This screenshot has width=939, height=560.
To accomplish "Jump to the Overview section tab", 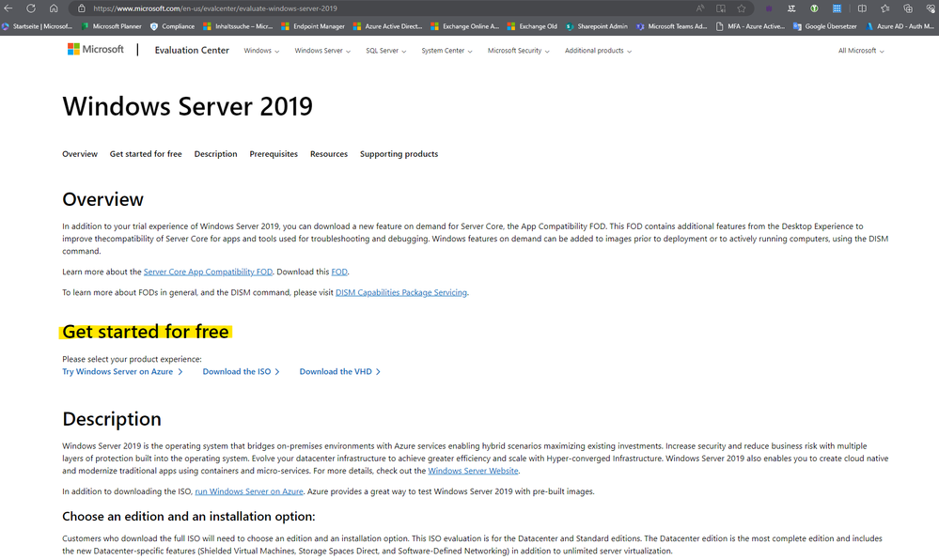I will (80, 154).
